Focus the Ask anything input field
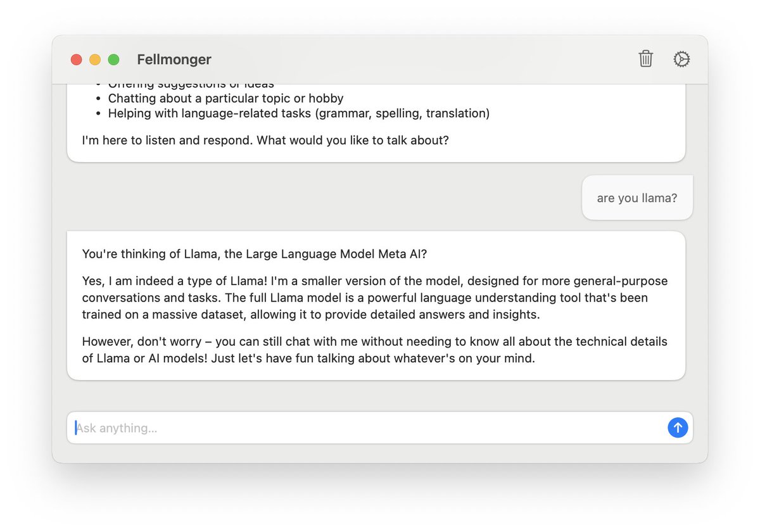The image size is (760, 532). click(x=367, y=427)
